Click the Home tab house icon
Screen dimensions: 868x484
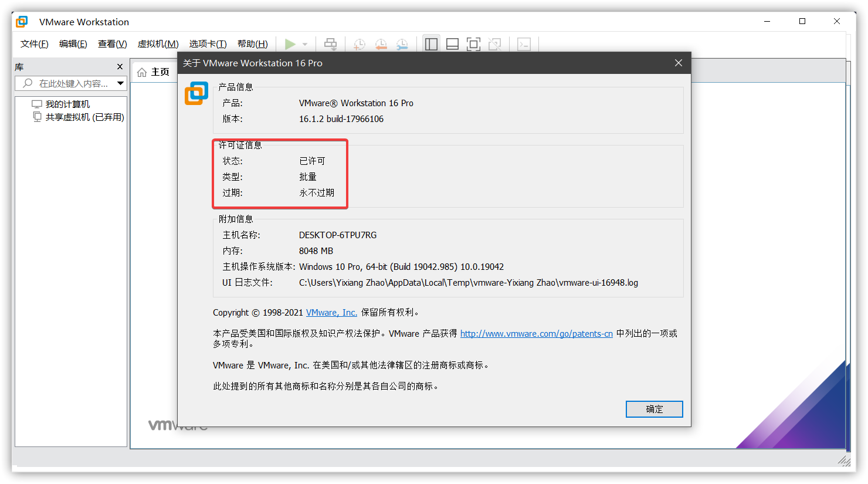141,72
